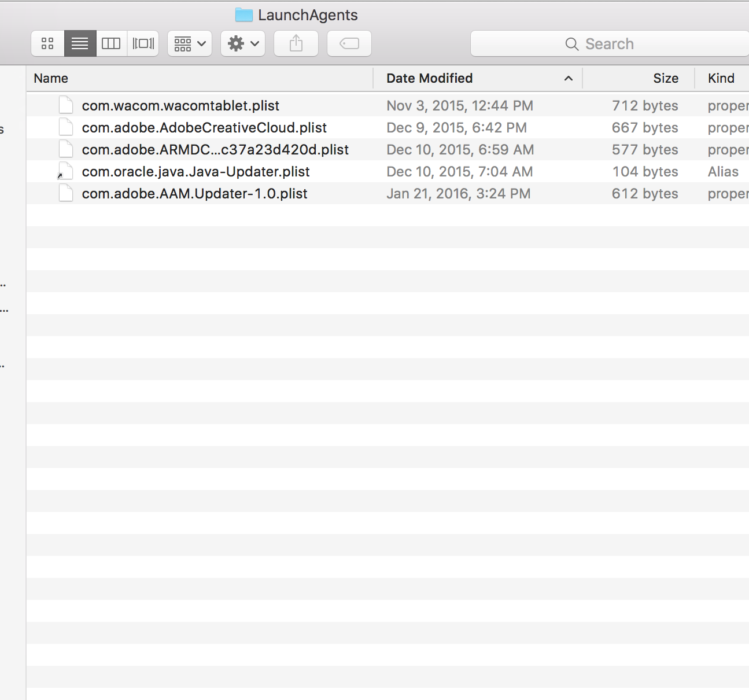Click the Share toolbar button
This screenshot has height=700, width=749.
[296, 43]
